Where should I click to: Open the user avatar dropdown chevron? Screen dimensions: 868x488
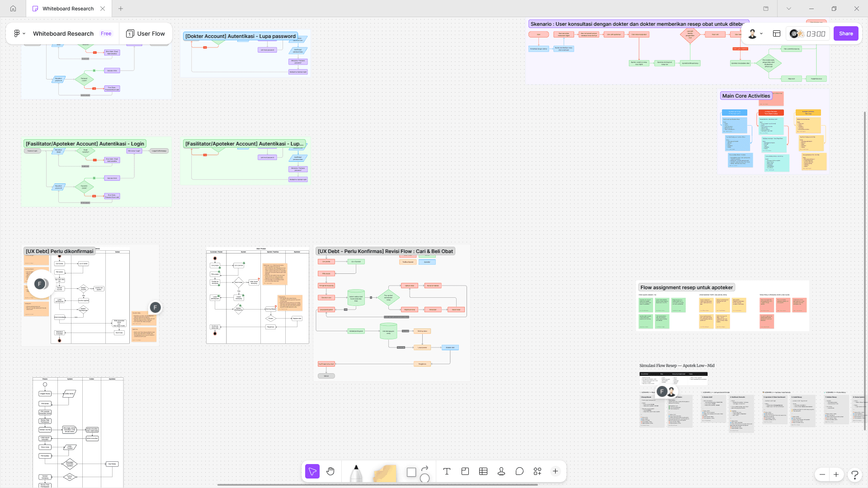761,33
